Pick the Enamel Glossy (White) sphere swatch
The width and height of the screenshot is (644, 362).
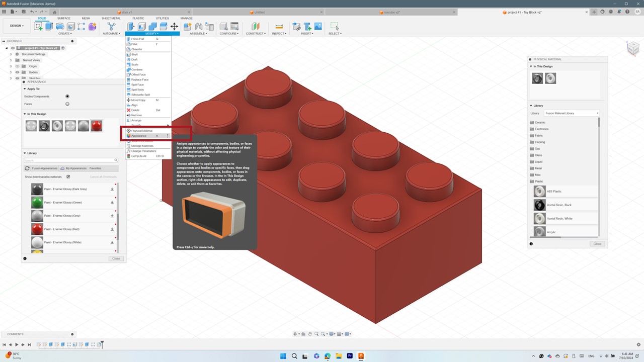tap(37, 242)
